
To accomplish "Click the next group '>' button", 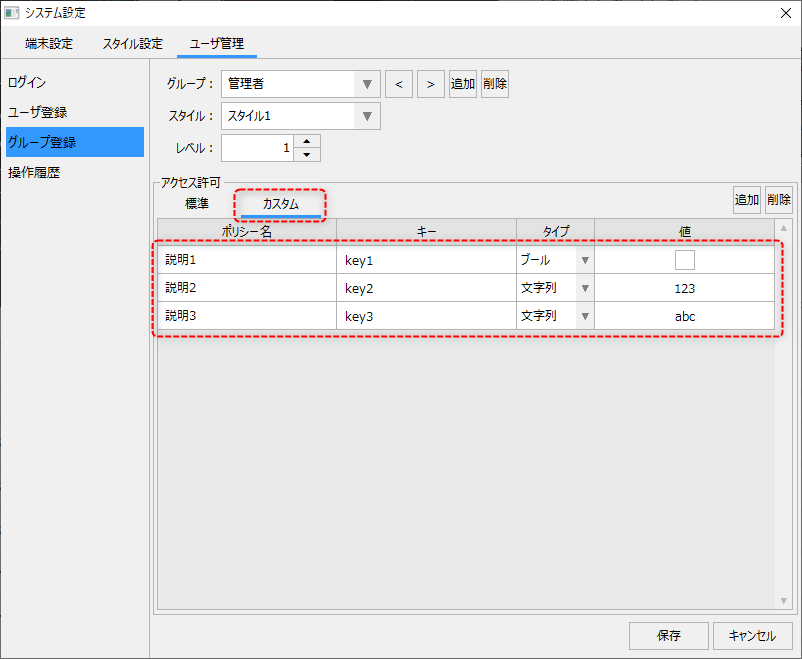I will [x=431, y=84].
